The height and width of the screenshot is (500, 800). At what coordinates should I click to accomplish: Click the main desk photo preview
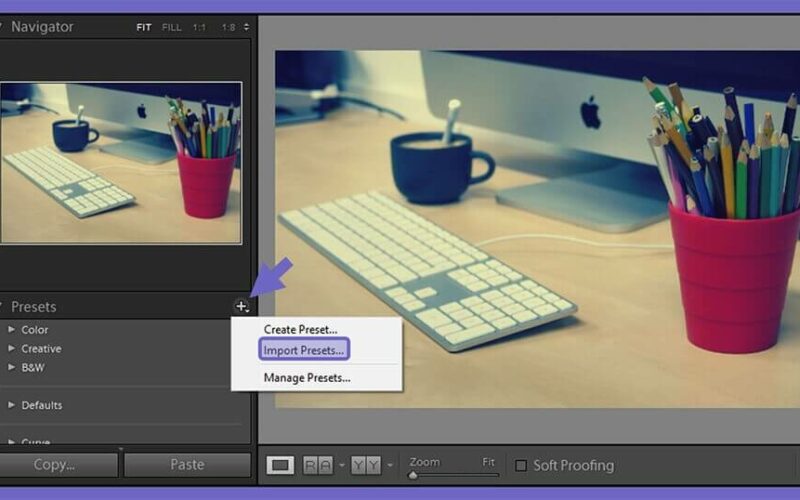537,229
